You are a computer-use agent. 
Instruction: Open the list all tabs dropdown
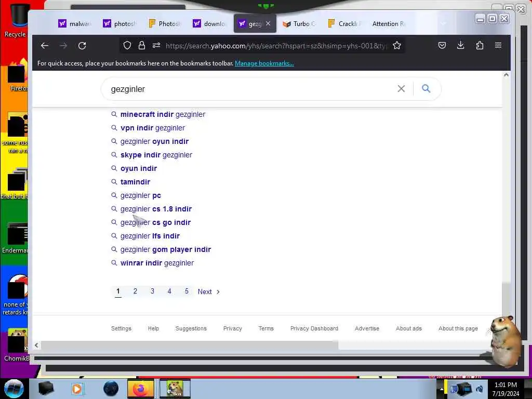point(443,23)
